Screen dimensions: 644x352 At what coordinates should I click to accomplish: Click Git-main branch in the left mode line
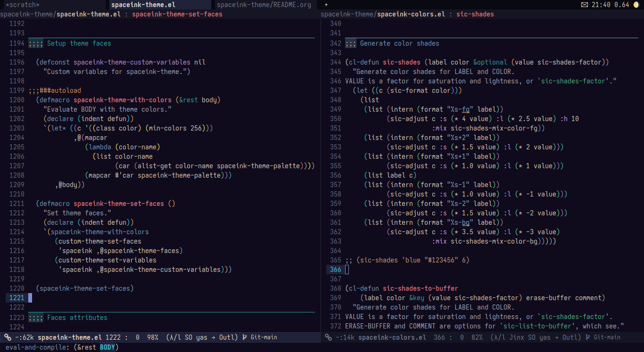click(259, 337)
